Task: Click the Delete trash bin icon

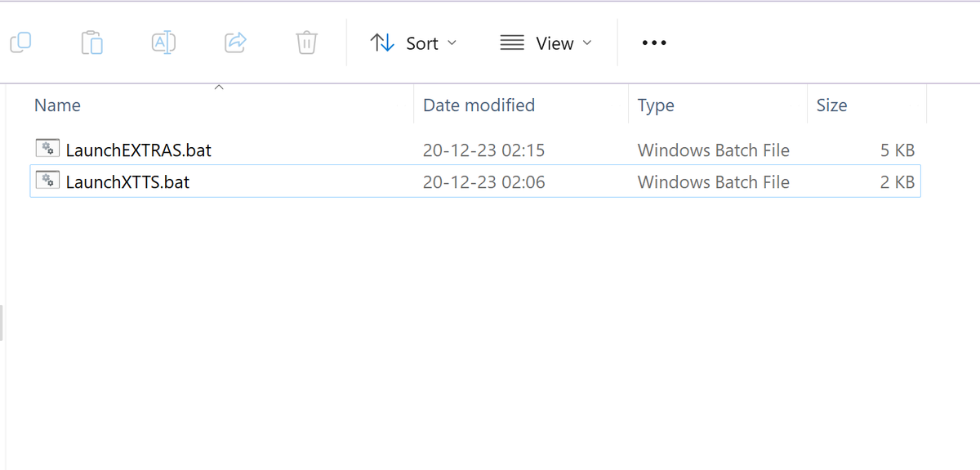Action: tap(306, 43)
